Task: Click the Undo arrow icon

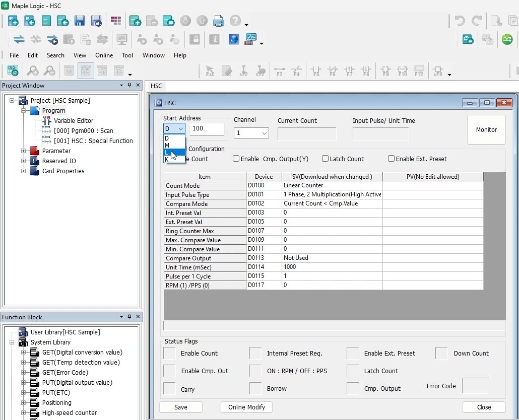Action: point(460,21)
